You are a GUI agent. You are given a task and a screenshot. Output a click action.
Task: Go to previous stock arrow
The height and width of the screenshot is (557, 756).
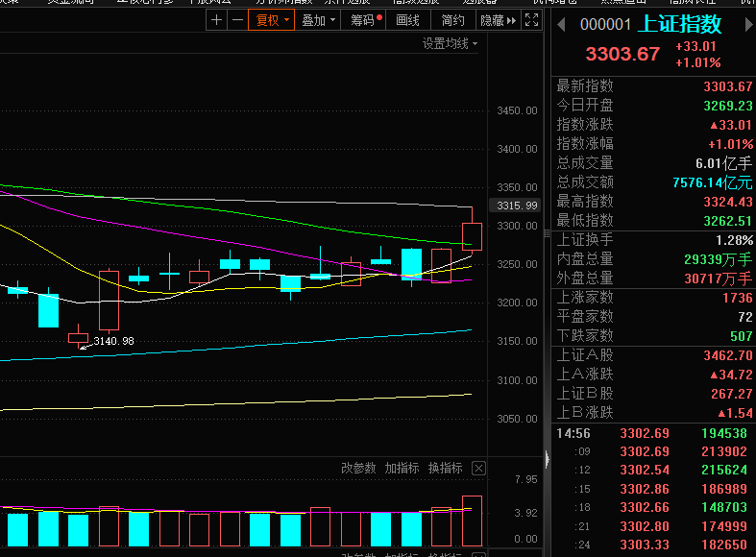(x=561, y=24)
